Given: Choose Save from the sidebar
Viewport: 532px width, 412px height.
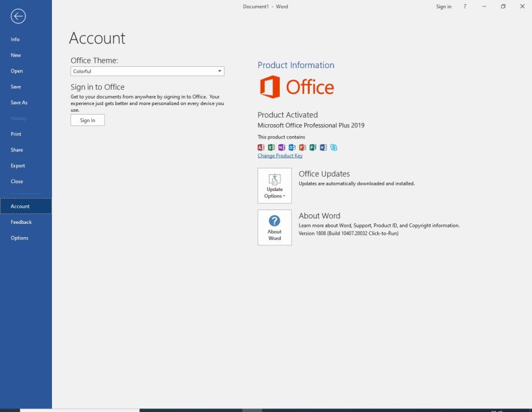Looking at the screenshot, I should click(x=26, y=87).
